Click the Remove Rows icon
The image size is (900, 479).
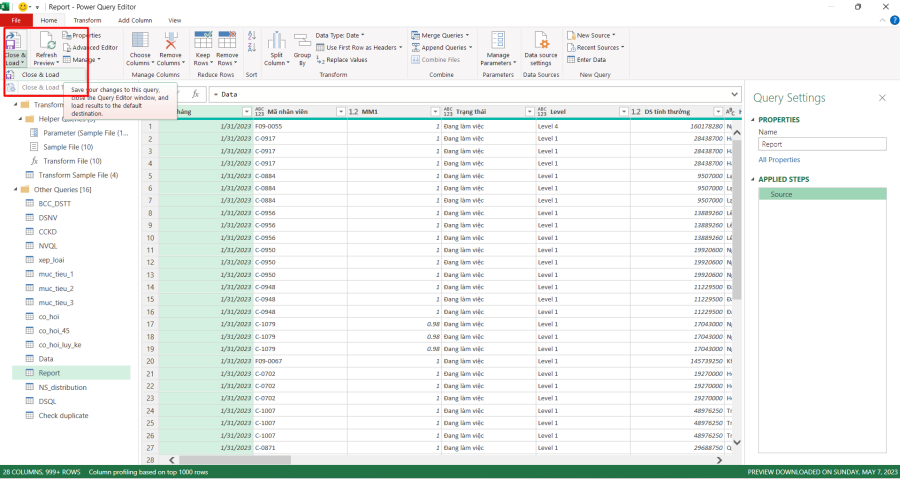pyautogui.click(x=227, y=41)
